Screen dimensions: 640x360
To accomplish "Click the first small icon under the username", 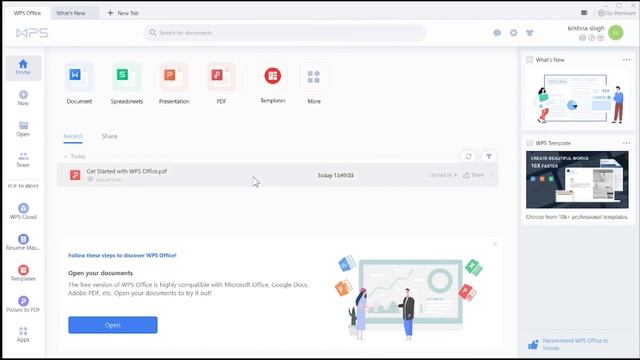I will [x=582, y=38].
